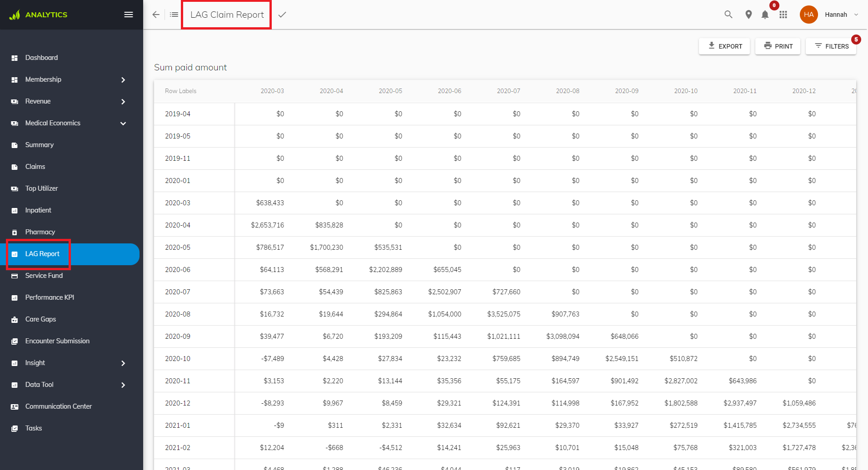Viewport: 868px width, 470px height.
Task: Click the HA user avatar
Action: pyautogui.click(x=808, y=15)
